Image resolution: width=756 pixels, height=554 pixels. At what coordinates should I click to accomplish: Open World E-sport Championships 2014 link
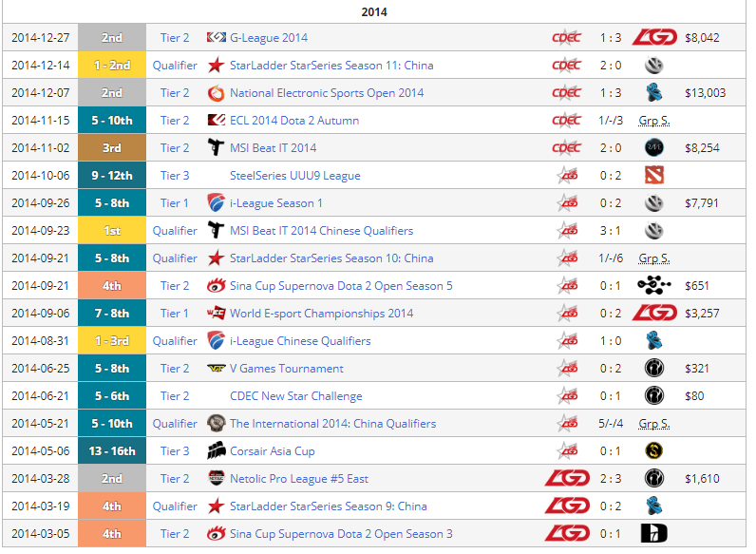click(x=321, y=314)
